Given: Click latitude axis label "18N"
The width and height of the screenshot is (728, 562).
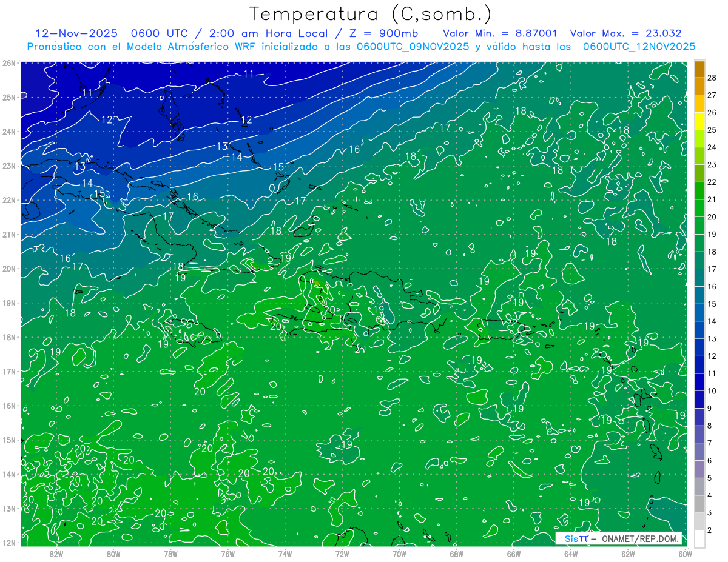Looking at the screenshot, I should tap(9, 337).
